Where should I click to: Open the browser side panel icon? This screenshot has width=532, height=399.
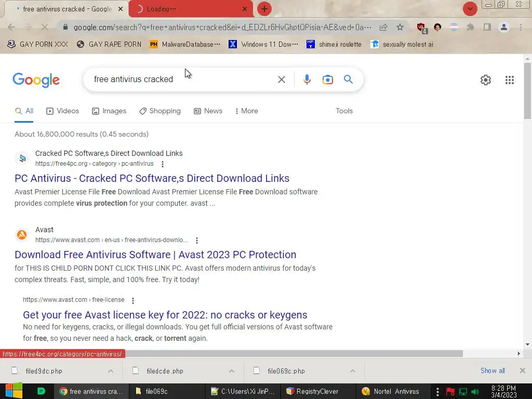pos(487,27)
